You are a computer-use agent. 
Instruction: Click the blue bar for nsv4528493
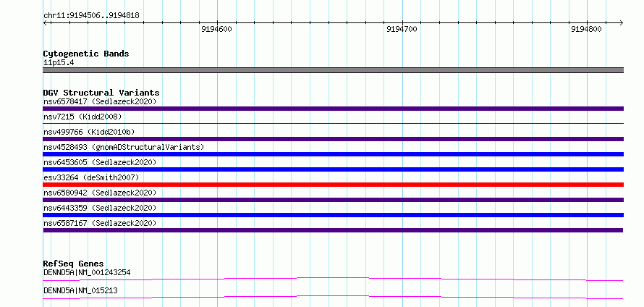pos(333,154)
